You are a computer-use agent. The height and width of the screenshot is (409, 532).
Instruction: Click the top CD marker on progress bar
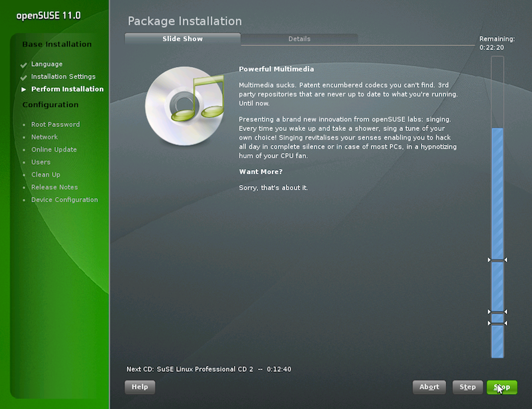pyautogui.click(x=497, y=260)
